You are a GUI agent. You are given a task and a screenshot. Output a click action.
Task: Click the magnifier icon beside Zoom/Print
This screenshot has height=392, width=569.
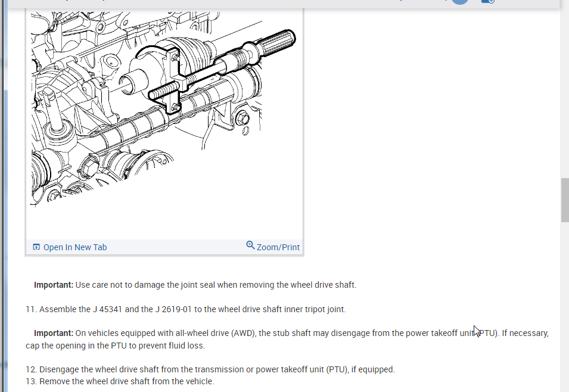click(250, 245)
